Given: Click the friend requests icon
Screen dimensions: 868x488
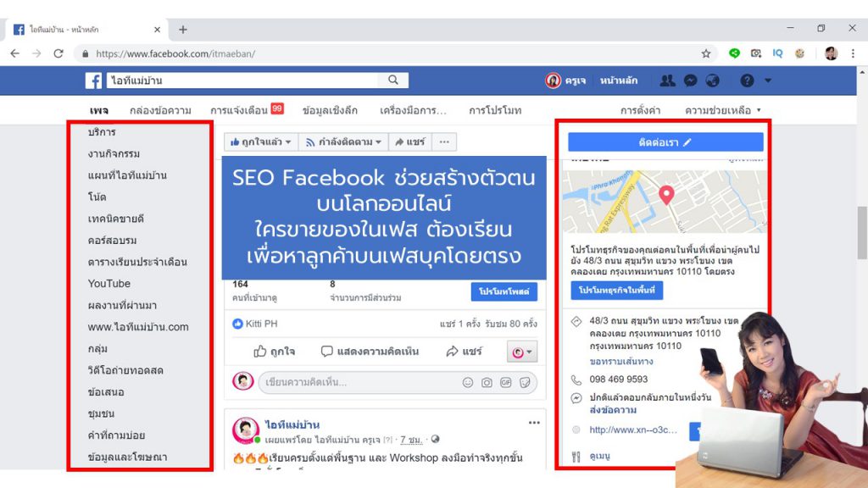Looking at the screenshot, I should click(668, 80).
